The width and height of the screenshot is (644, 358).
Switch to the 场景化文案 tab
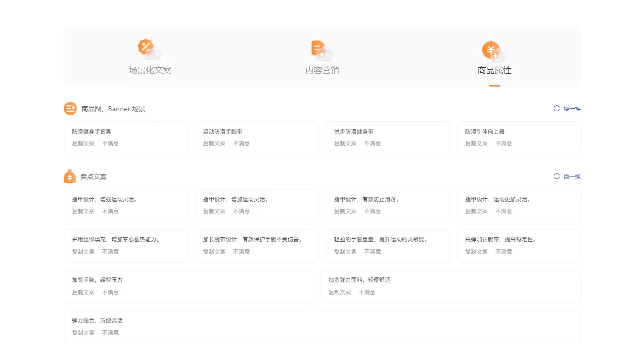150,57
